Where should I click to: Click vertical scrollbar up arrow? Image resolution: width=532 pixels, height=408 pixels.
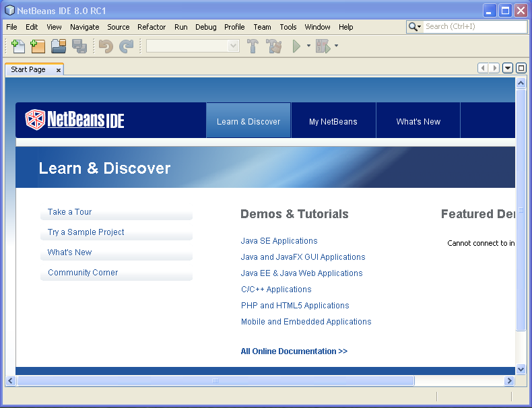[521, 83]
